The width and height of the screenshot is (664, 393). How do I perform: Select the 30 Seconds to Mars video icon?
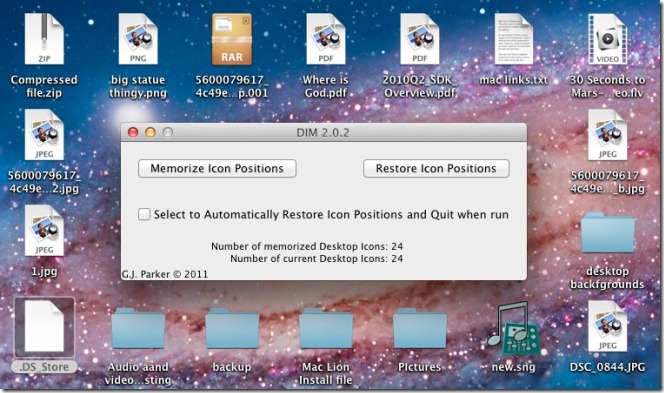point(607,39)
